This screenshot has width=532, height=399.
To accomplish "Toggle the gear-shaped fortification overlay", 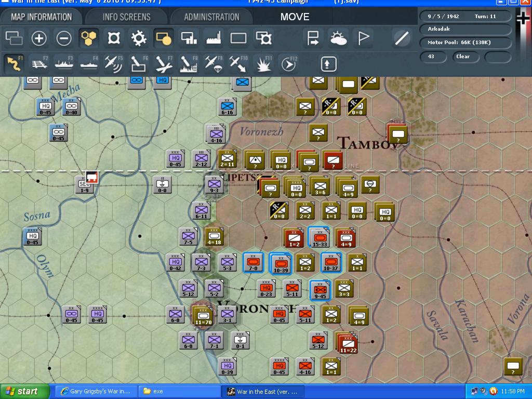I will click(x=139, y=38).
